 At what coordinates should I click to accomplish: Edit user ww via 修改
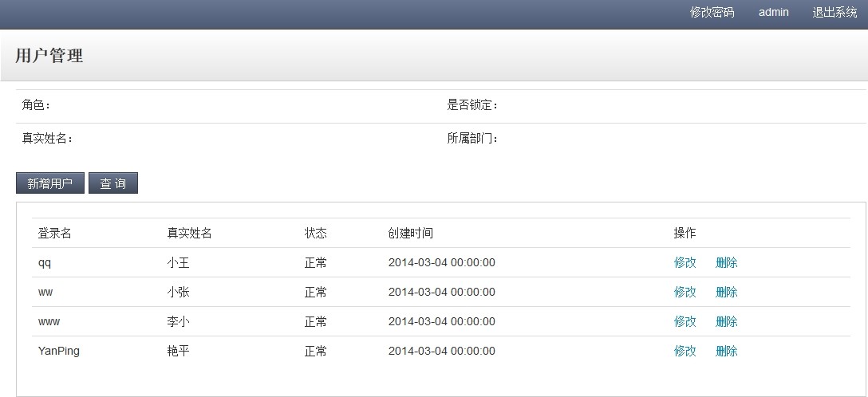[685, 292]
